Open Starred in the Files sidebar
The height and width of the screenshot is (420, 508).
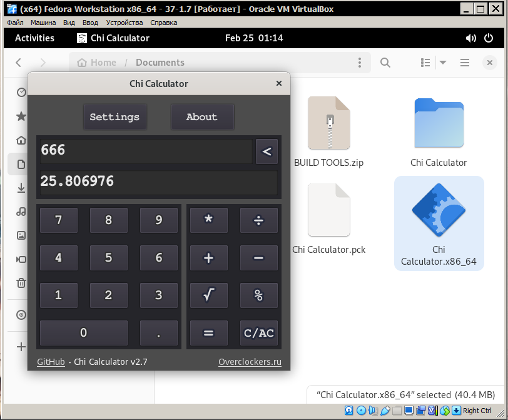pos(21,116)
